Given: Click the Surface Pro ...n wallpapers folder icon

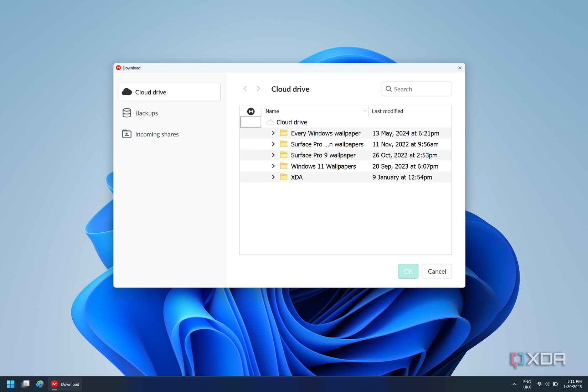Looking at the screenshot, I should [x=284, y=144].
